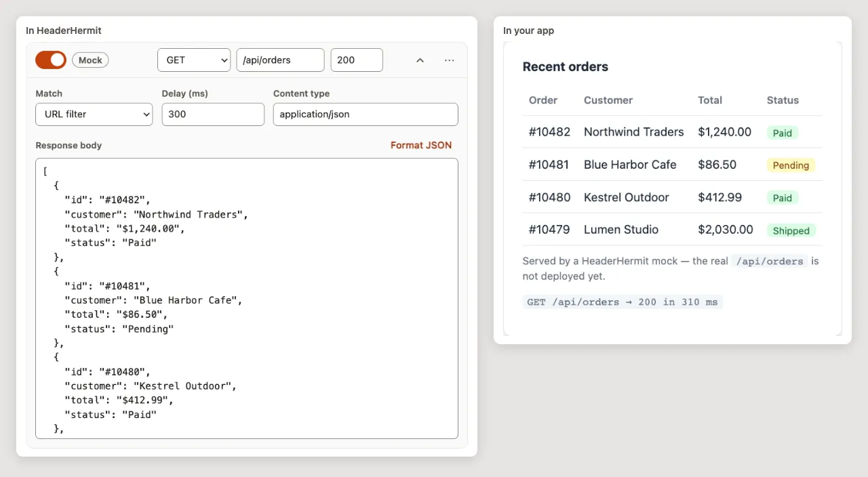Image resolution: width=868 pixels, height=477 pixels.
Task: Open the GET method dropdown
Action: click(x=194, y=60)
